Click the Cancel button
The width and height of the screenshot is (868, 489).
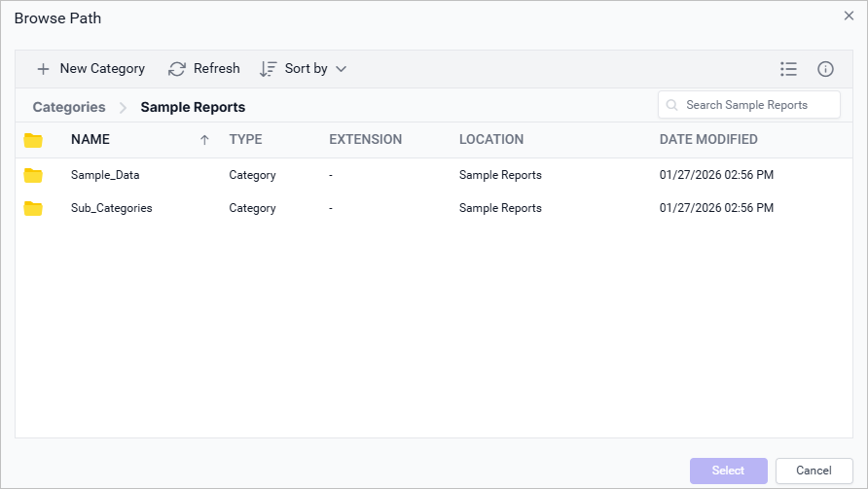click(814, 471)
